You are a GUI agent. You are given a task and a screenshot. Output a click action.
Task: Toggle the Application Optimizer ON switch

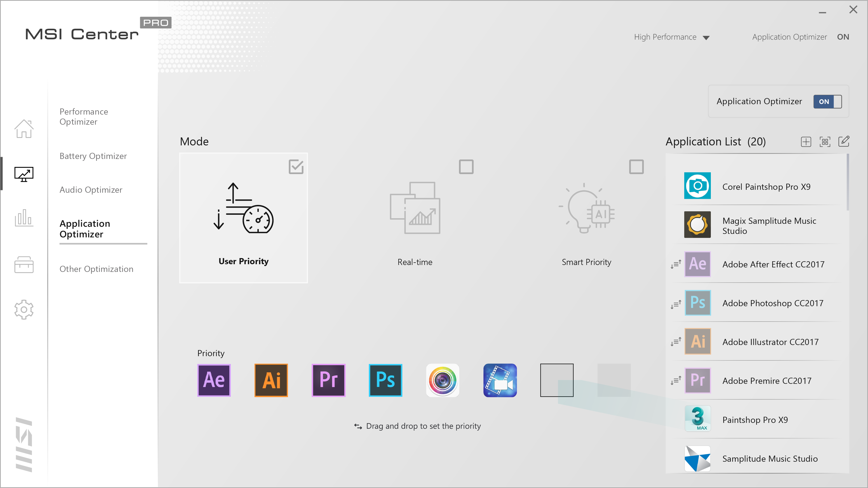827,101
